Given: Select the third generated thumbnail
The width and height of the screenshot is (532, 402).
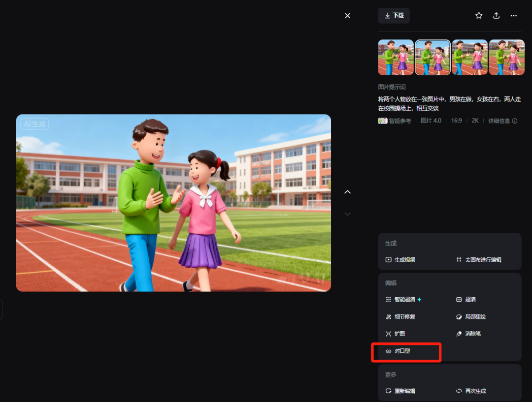Looking at the screenshot, I should click(469, 58).
